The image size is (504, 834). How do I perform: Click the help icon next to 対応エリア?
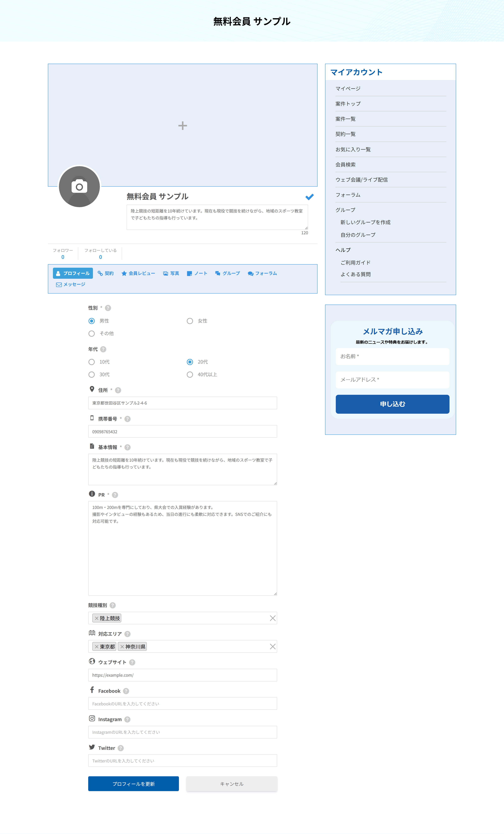click(127, 634)
